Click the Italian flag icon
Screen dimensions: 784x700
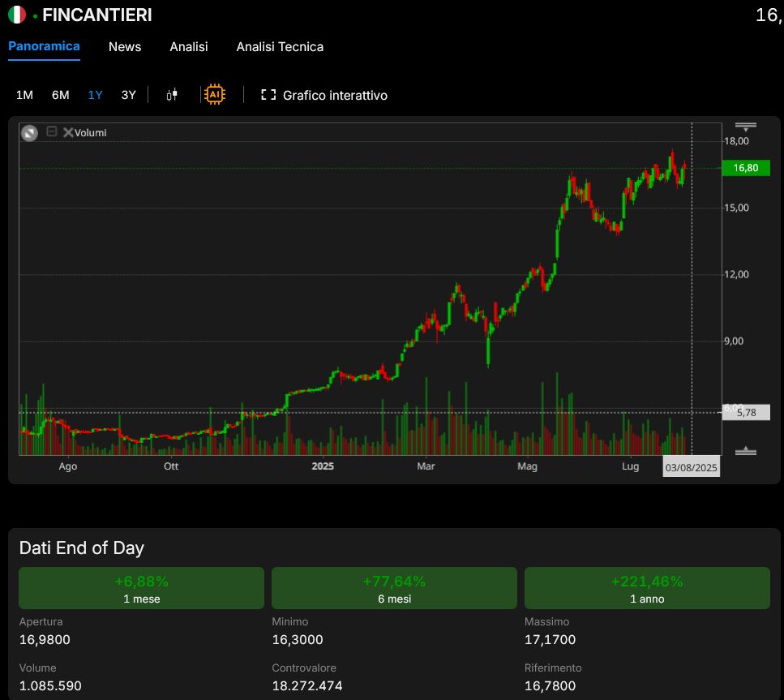tap(17, 15)
